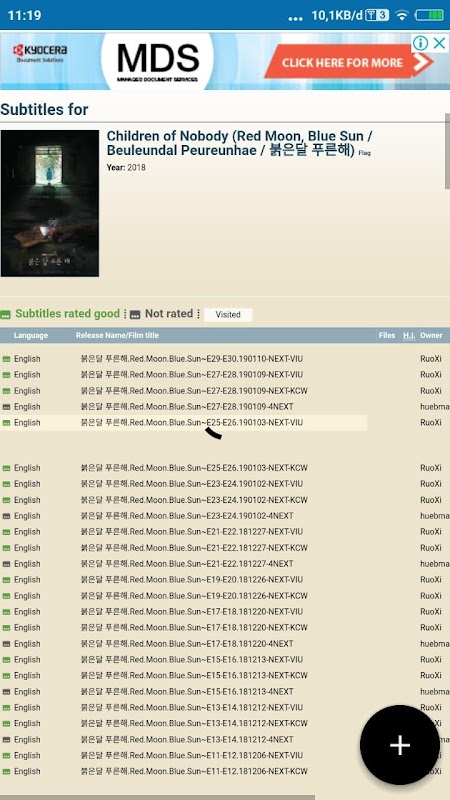Tap the three-dots icon in status bar
The width and height of the screenshot is (450, 800).
point(295,18)
